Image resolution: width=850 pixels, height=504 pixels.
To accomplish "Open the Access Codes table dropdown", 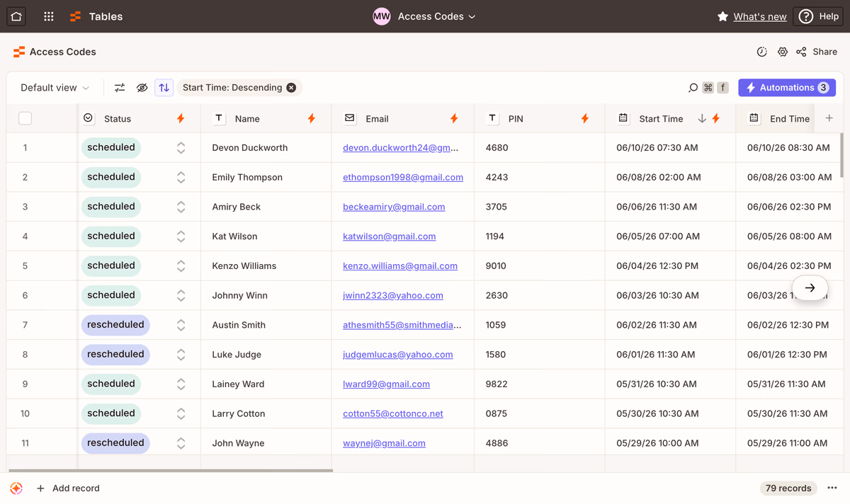I will [x=436, y=16].
